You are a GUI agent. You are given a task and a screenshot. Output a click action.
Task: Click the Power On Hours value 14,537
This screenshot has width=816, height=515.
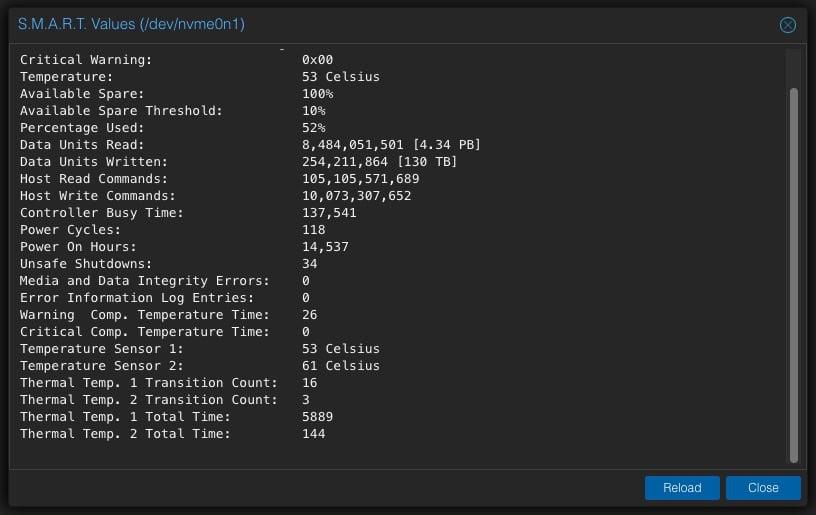(x=325, y=247)
